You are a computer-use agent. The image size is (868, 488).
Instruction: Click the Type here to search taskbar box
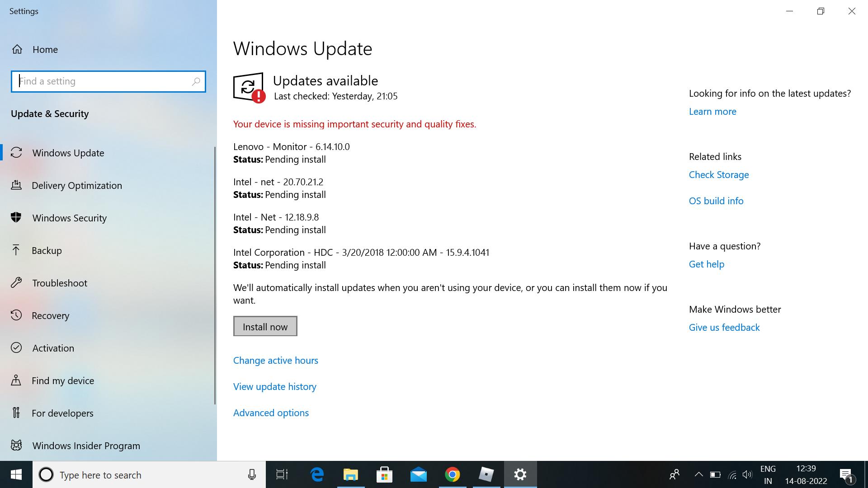tap(149, 474)
